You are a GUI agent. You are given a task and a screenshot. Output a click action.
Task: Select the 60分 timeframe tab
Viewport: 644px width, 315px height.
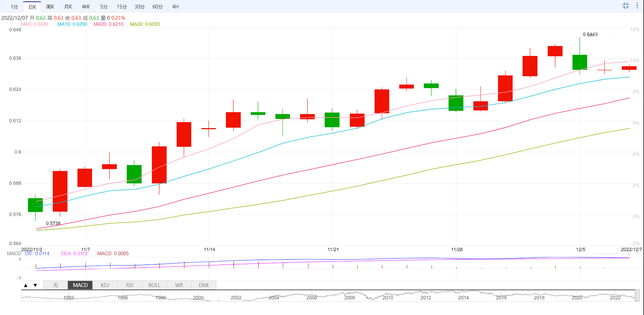[158, 7]
